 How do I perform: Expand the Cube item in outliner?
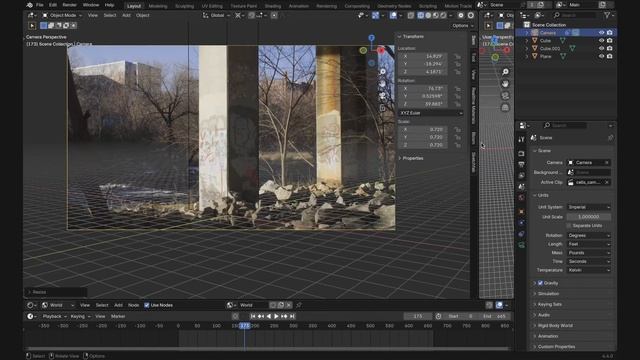pyautogui.click(x=527, y=40)
